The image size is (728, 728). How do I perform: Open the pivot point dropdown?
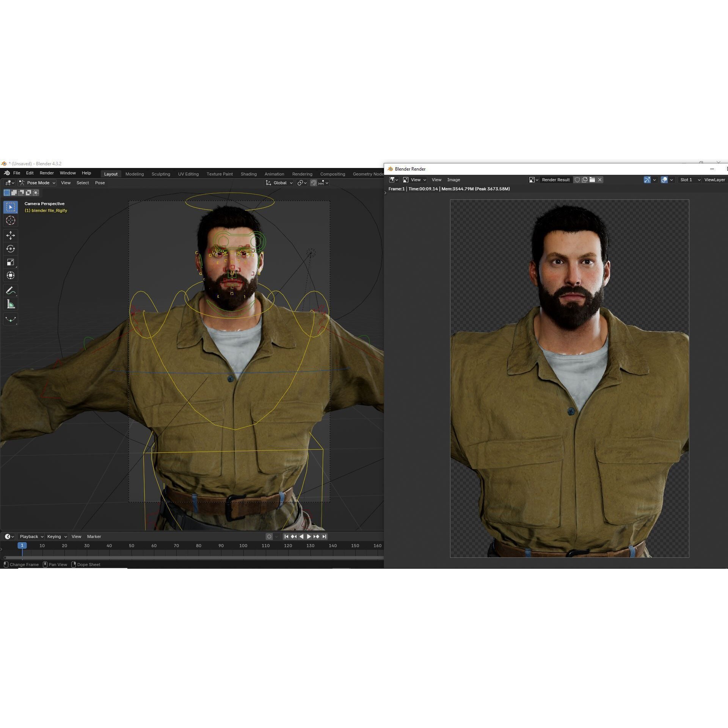point(302,183)
